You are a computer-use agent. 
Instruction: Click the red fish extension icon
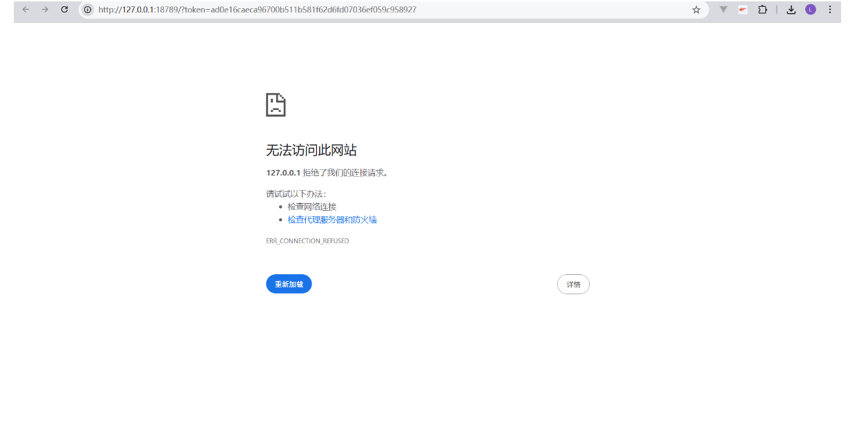click(742, 10)
